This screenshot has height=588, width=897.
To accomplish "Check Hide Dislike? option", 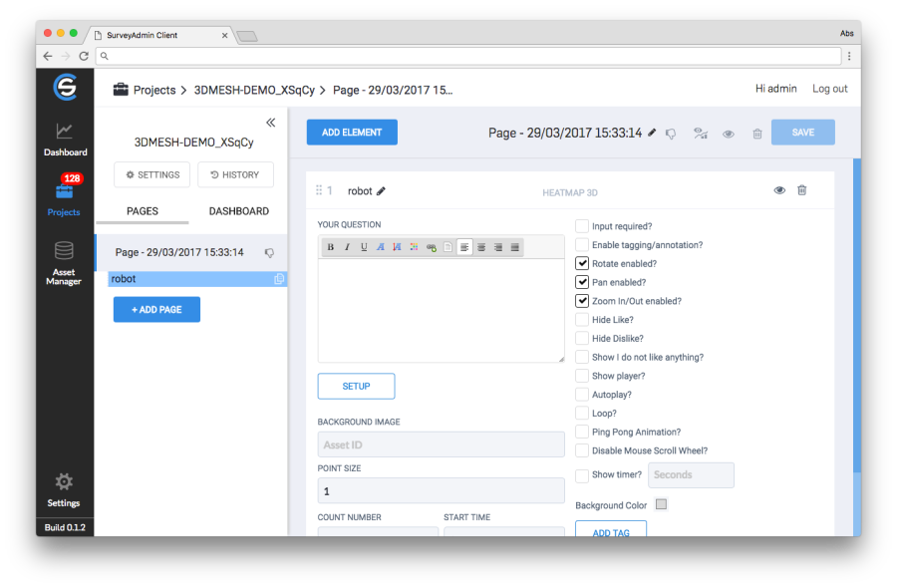I will click(x=582, y=338).
